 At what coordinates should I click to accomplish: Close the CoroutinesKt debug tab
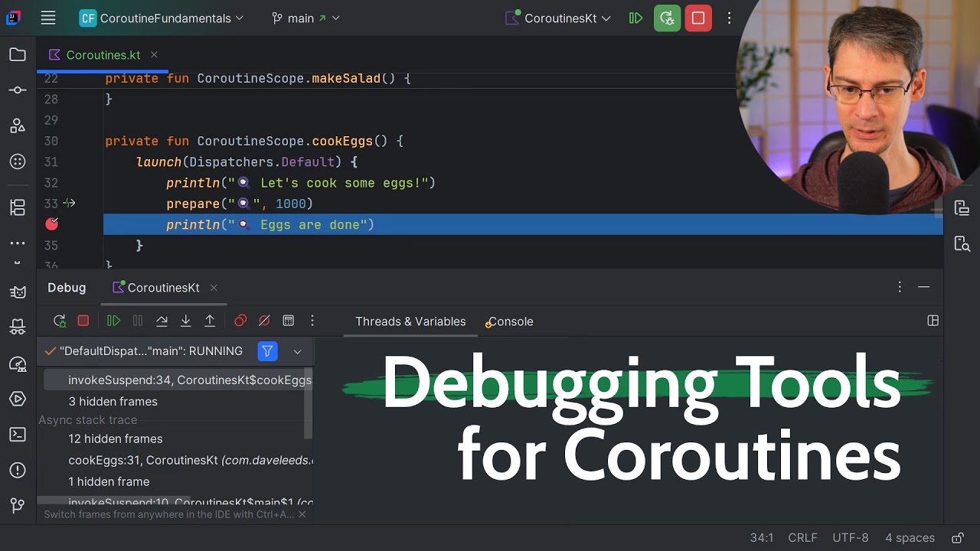(x=214, y=288)
